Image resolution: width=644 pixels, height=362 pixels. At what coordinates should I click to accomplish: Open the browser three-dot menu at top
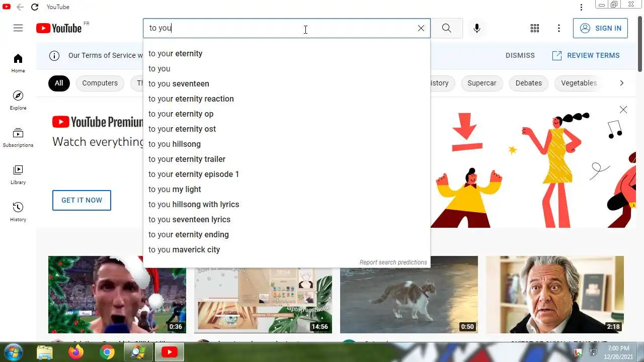pos(582,7)
